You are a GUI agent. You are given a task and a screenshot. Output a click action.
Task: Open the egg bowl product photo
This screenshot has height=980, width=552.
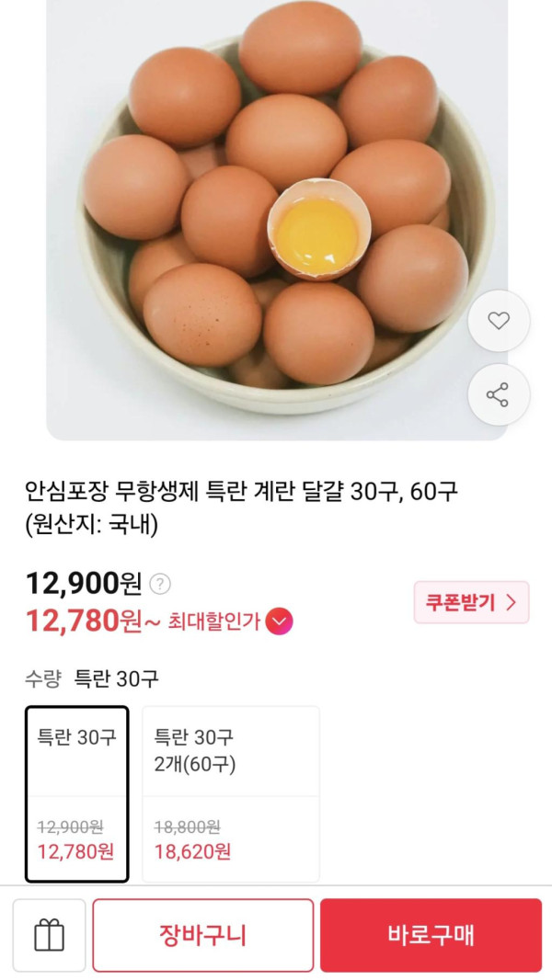(x=276, y=219)
